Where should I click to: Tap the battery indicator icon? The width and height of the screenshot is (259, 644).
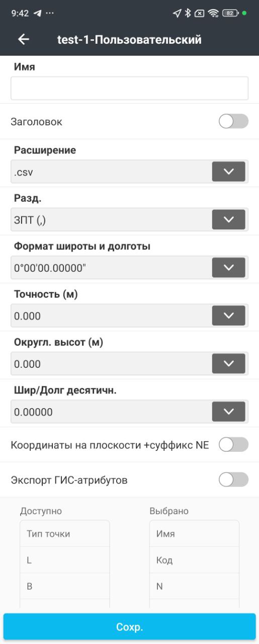230,13
